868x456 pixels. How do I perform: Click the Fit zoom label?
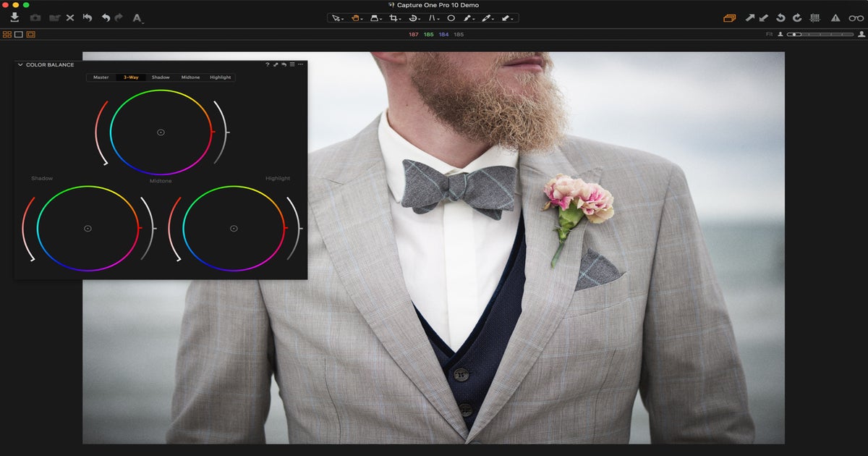(x=770, y=34)
